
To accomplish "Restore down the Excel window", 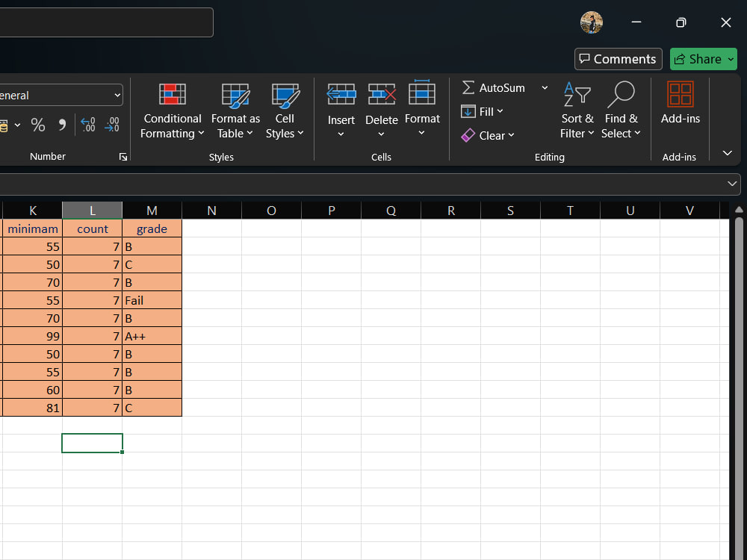I will tap(681, 22).
